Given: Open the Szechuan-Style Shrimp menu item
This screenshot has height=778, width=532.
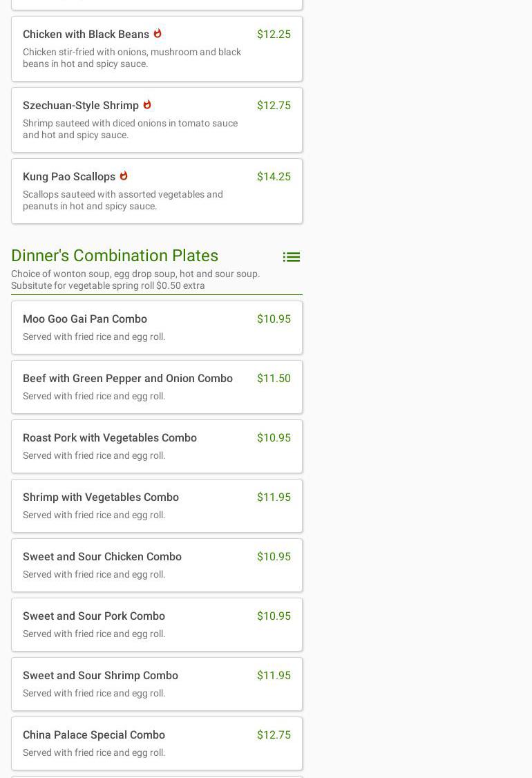Looking at the screenshot, I should point(81,106).
